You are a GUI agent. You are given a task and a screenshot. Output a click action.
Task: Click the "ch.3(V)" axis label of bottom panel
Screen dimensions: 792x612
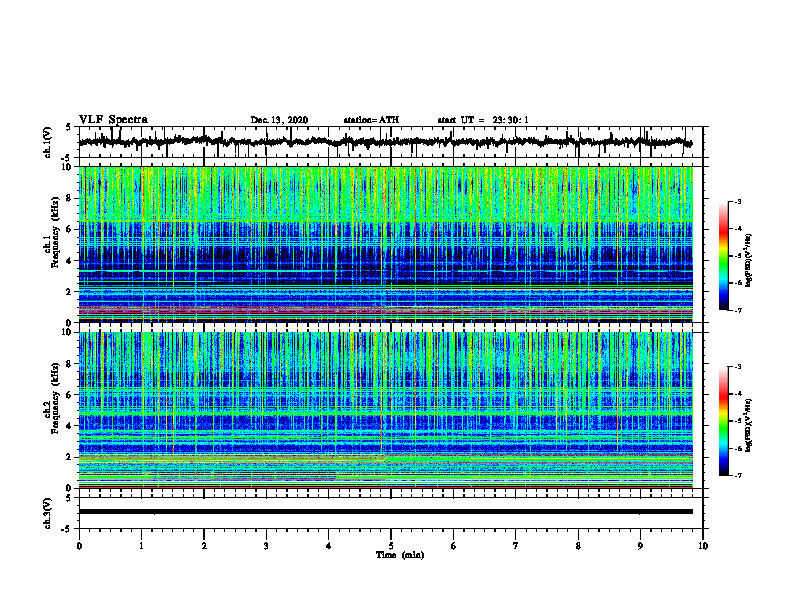tap(48, 513)
